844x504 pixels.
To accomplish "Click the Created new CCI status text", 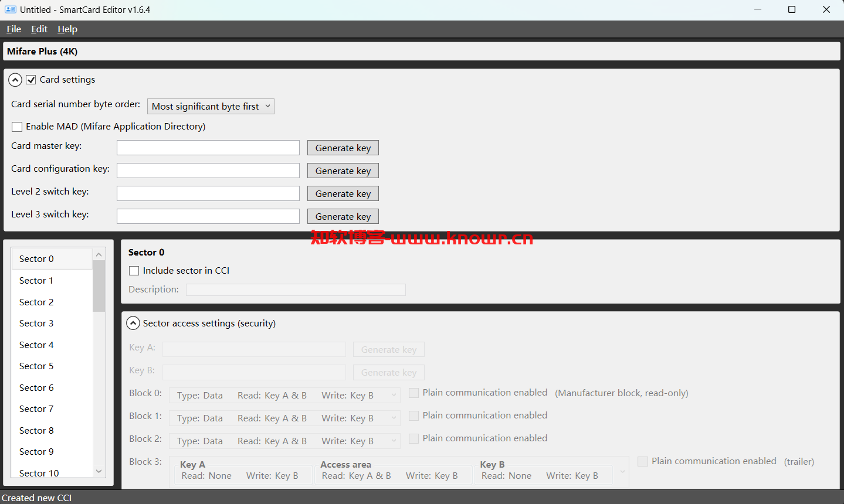I will tap(36, 498).
